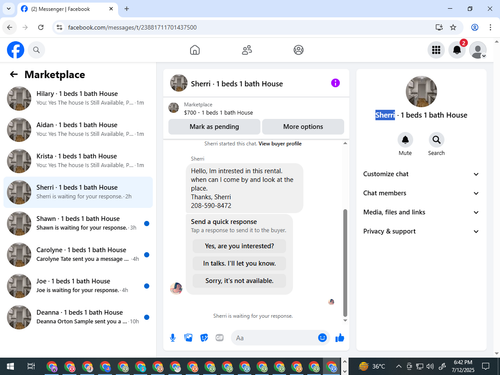Open large listing photo in info panel
Screen dimensions: 500x375
tap(421, 92)
